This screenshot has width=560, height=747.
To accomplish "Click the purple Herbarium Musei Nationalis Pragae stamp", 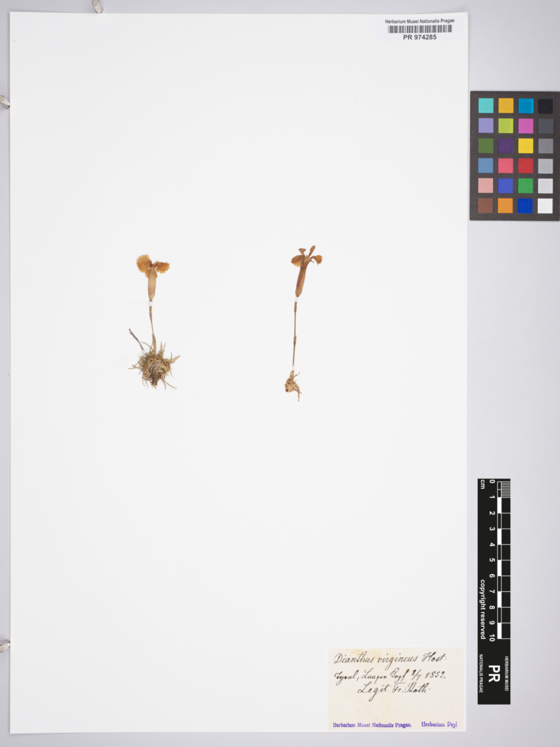I will (x=372, y=725).
